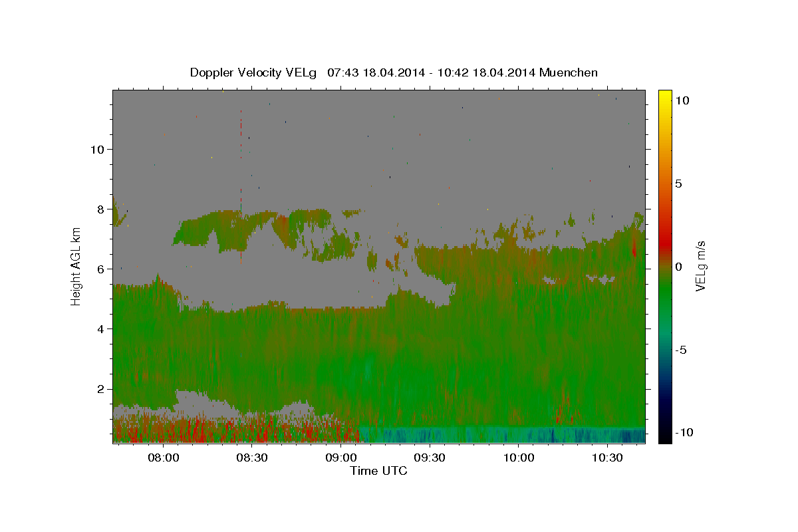Click the teal low-level band after 09:05
Screen dimensions: 798x532
coord(502,435)
